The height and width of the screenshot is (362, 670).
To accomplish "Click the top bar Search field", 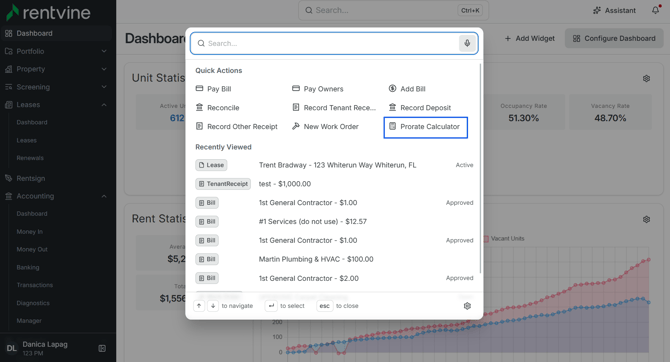I will [x=393, y=10].
